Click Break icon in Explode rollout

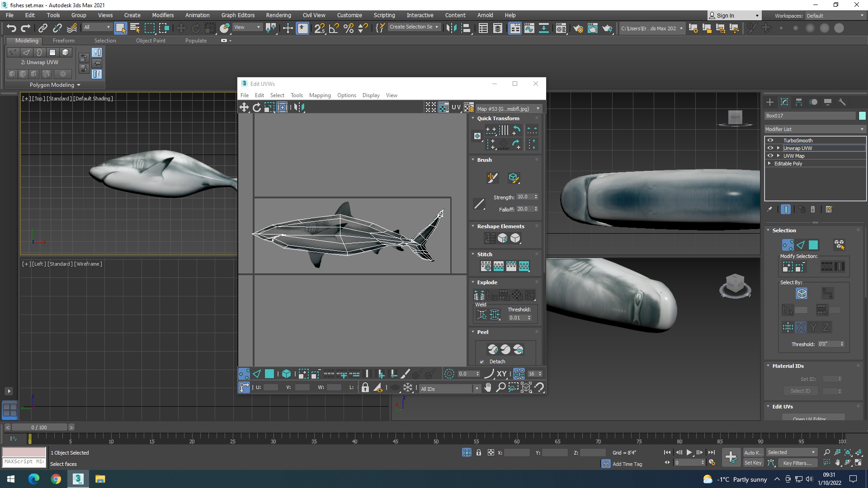coord(479,296)
